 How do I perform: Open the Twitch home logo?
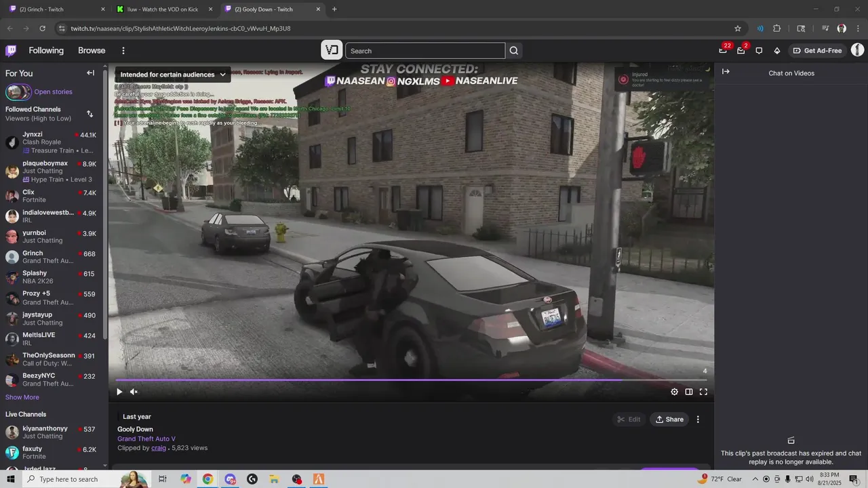(x=11, y=51)
